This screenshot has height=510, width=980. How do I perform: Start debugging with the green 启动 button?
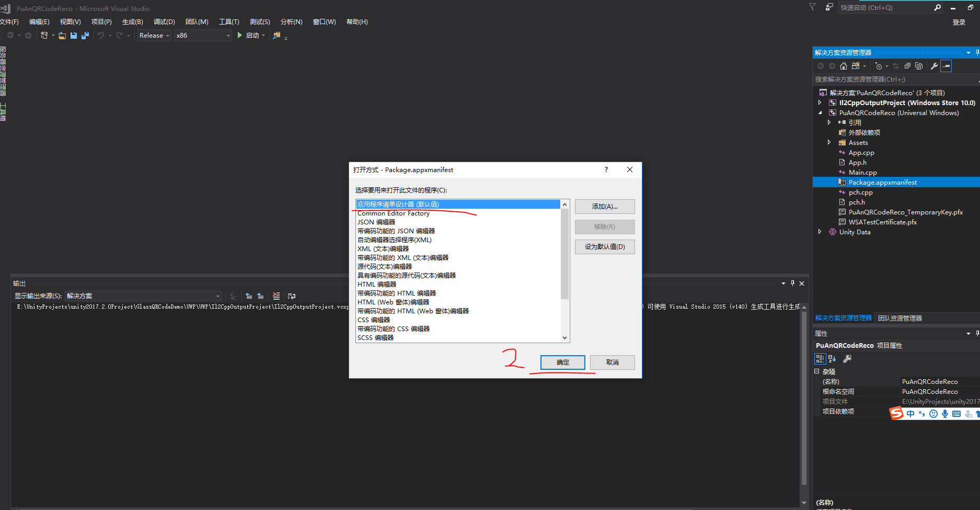tap(248, 36)
